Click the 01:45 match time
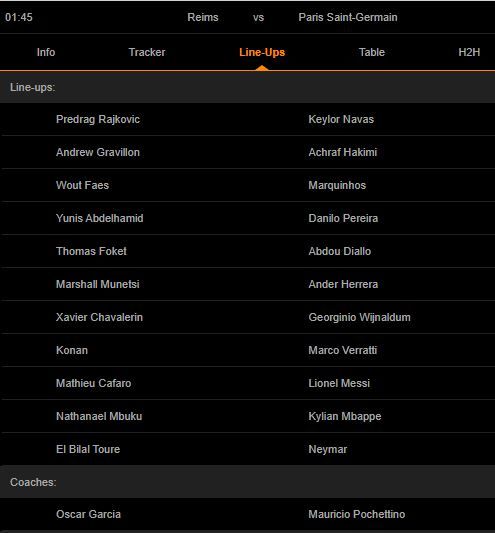This screenshot has height=533, width=495. [19, 17]
